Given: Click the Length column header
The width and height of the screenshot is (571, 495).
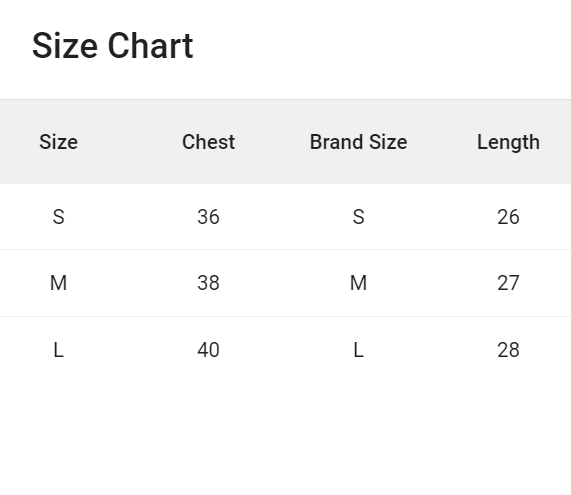Looking at the screenshot, I should 508,142.
